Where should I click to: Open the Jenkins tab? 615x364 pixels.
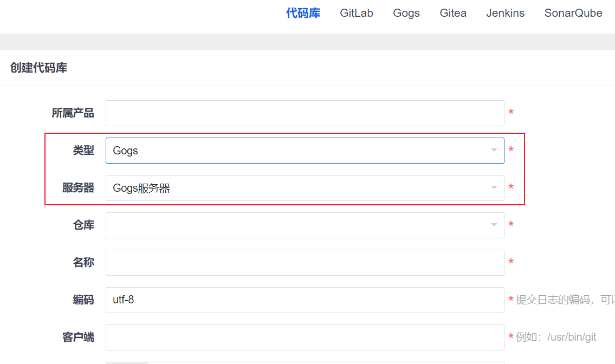[505, 13]
